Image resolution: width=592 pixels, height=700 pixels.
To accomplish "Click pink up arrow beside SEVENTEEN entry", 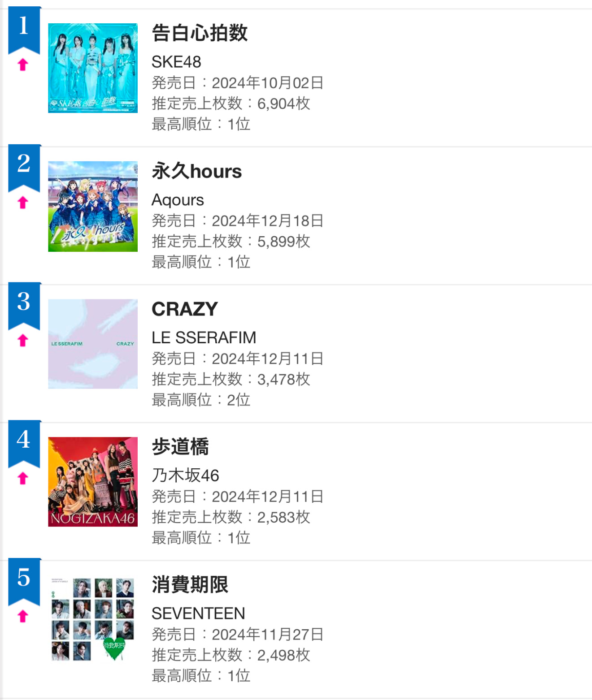I will tap(23, 617).
